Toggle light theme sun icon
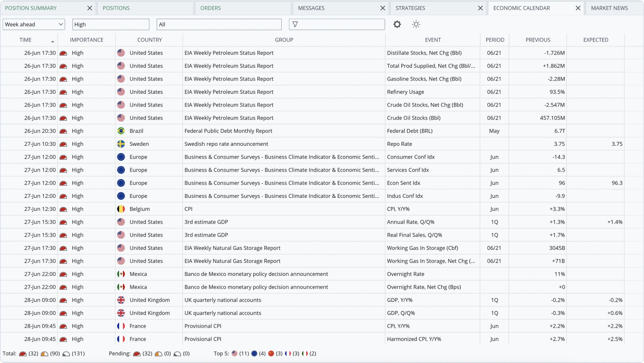This screenshot has width=644, height=363. click(416, 24)
